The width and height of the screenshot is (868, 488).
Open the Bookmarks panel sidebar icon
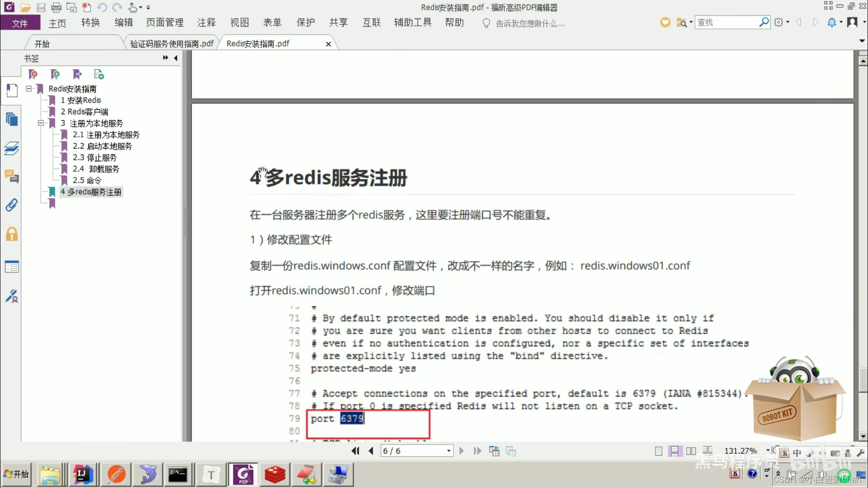click(12, 90)
